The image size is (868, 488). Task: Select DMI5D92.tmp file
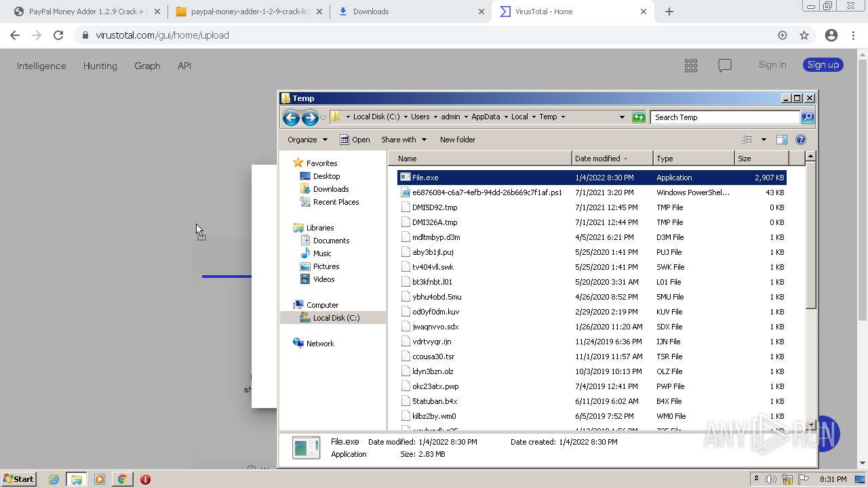[x=592, y=207]
